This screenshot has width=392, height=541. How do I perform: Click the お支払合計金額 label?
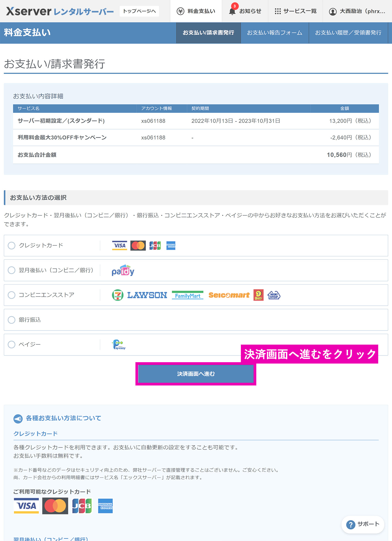coord(37,155)
